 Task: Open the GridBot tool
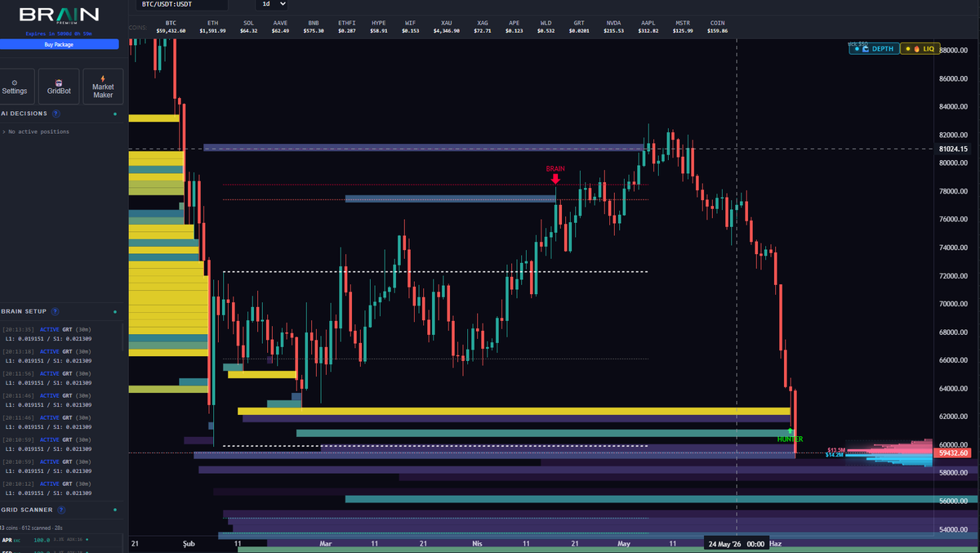pyautogui.click(x=60, y=87)
